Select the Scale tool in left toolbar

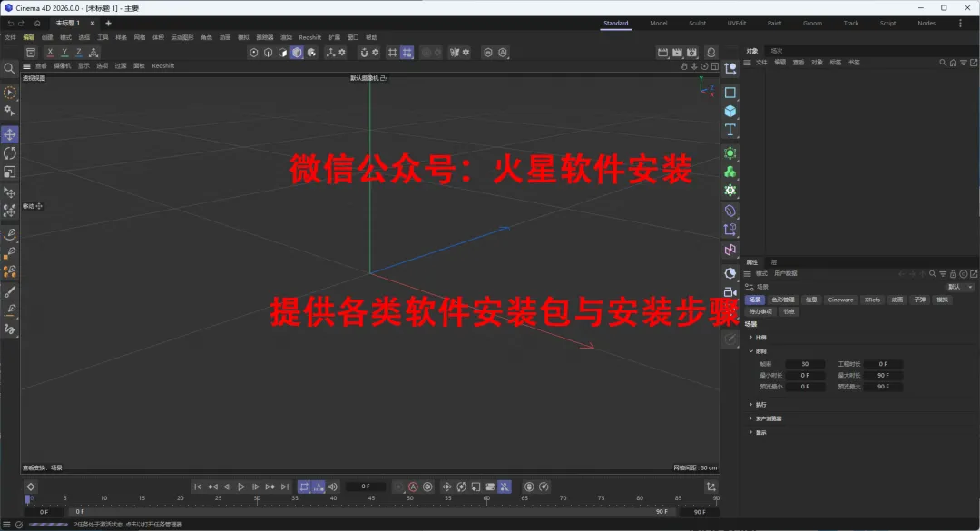pos(9,172)
